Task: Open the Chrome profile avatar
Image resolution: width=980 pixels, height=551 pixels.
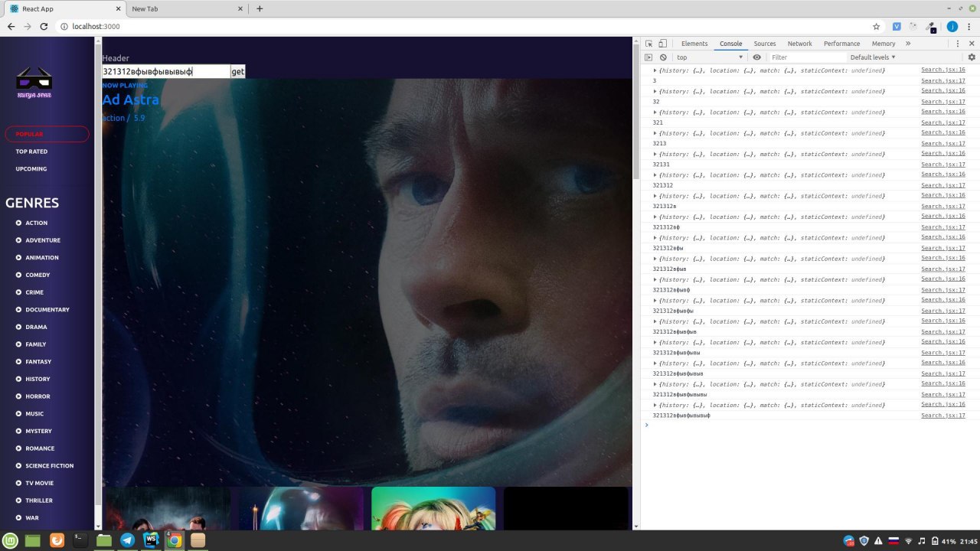Action: 952,26
